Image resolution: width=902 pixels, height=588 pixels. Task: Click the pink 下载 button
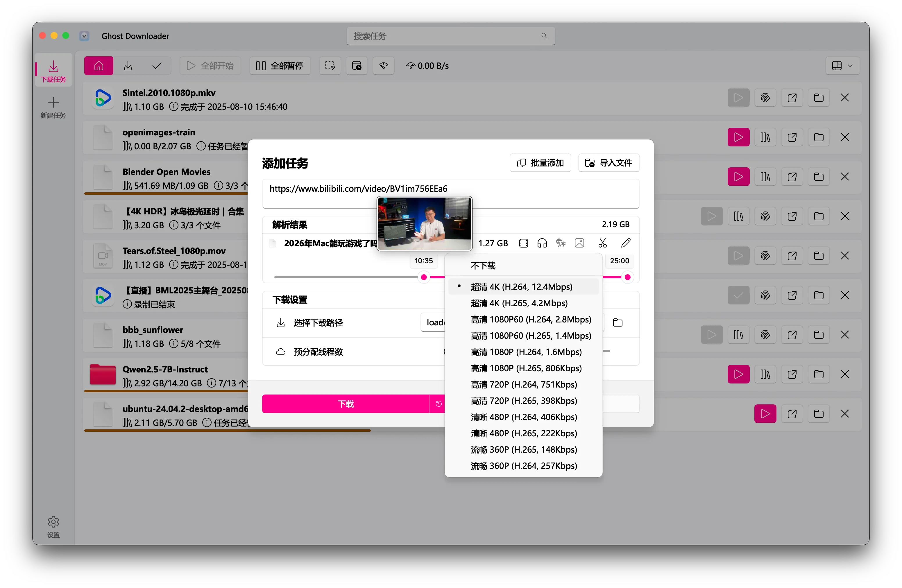(345, 404)
